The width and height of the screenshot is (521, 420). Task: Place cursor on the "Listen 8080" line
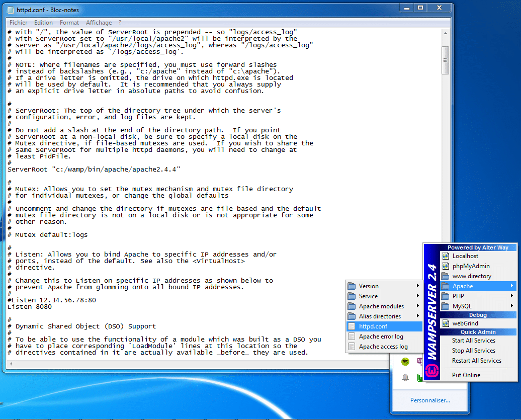tap(30, 307)
